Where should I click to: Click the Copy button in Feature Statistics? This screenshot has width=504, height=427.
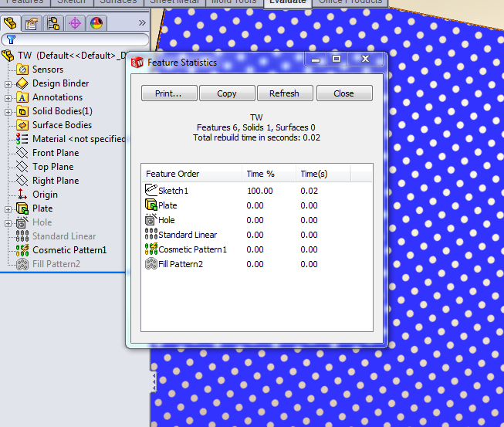click(x=227, y=93)
